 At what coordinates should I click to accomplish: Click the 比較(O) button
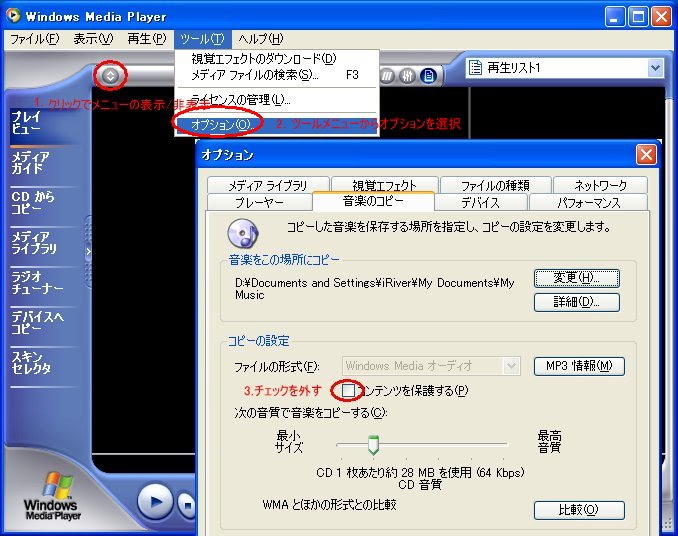click(579, 510)
